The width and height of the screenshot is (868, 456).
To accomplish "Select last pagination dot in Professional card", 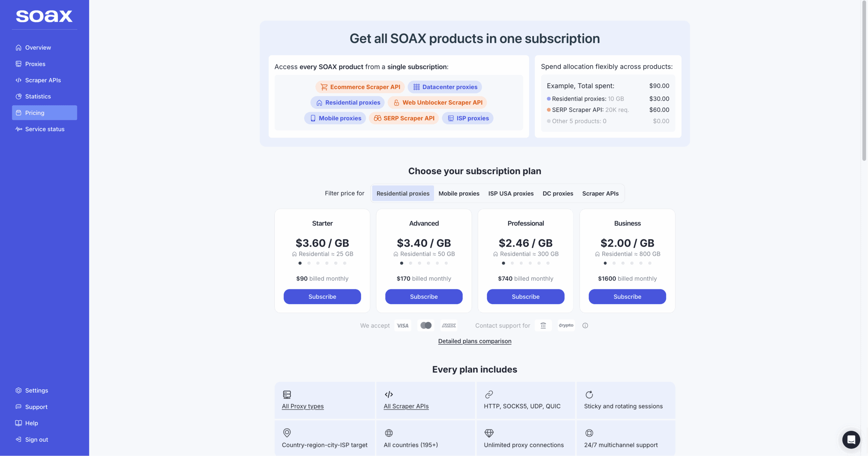I will tap(548, 263).
